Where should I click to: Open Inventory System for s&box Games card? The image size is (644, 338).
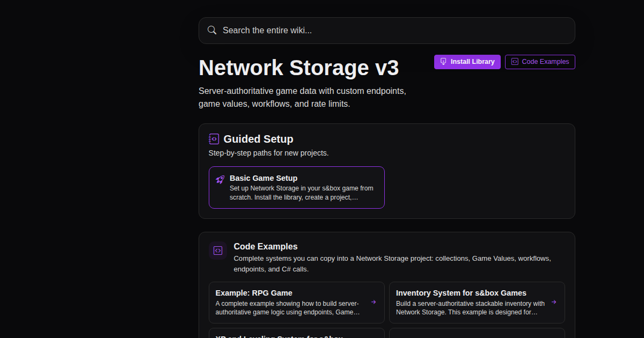[477, 303]
